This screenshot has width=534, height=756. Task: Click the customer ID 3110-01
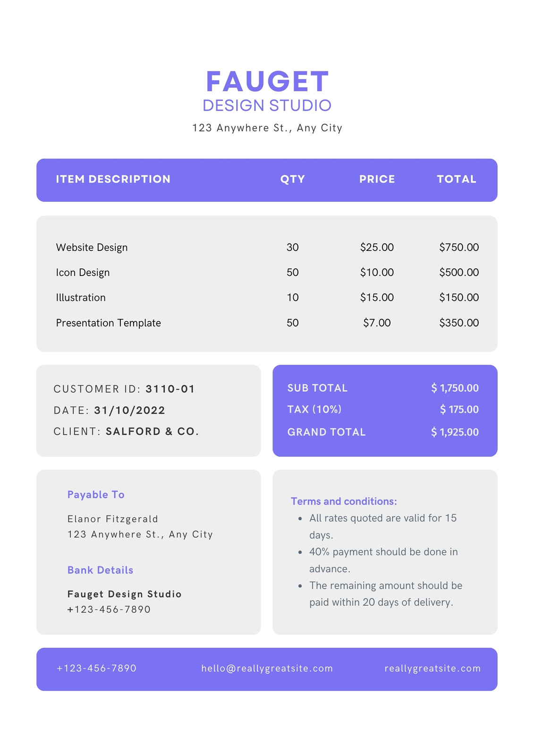tap(170, 389)
